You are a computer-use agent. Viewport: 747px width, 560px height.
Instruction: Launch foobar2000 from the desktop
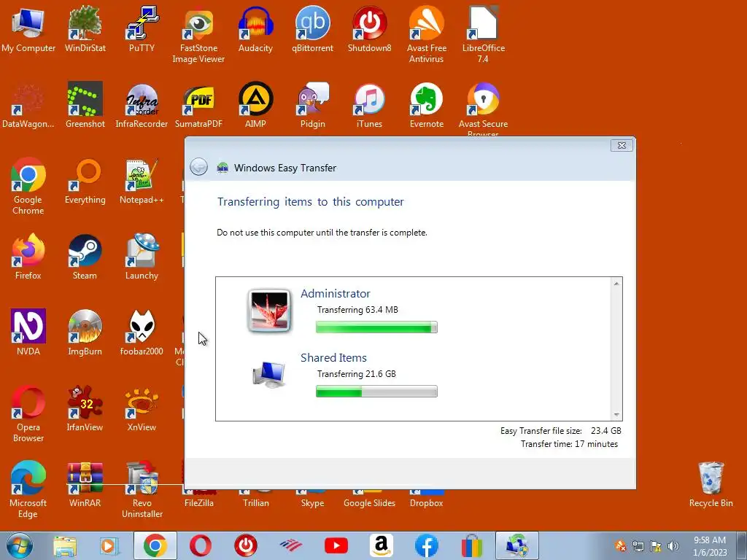click(x=142, y=332)
